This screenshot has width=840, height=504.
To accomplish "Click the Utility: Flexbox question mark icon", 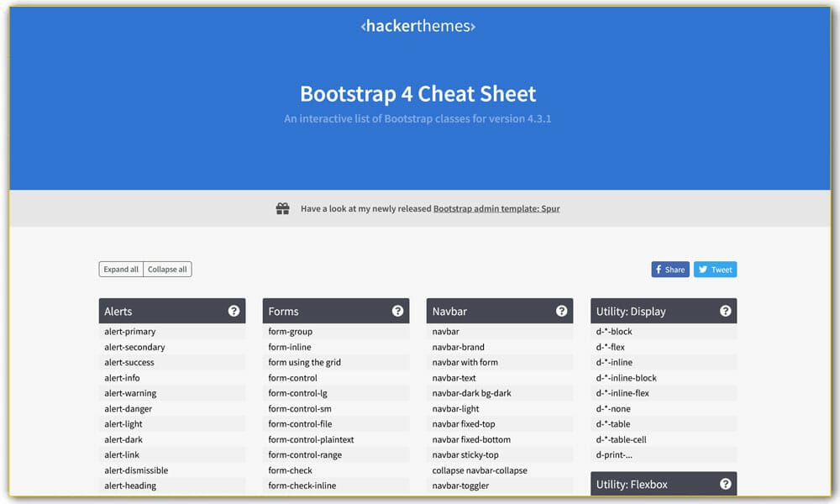I will point(726,484).
